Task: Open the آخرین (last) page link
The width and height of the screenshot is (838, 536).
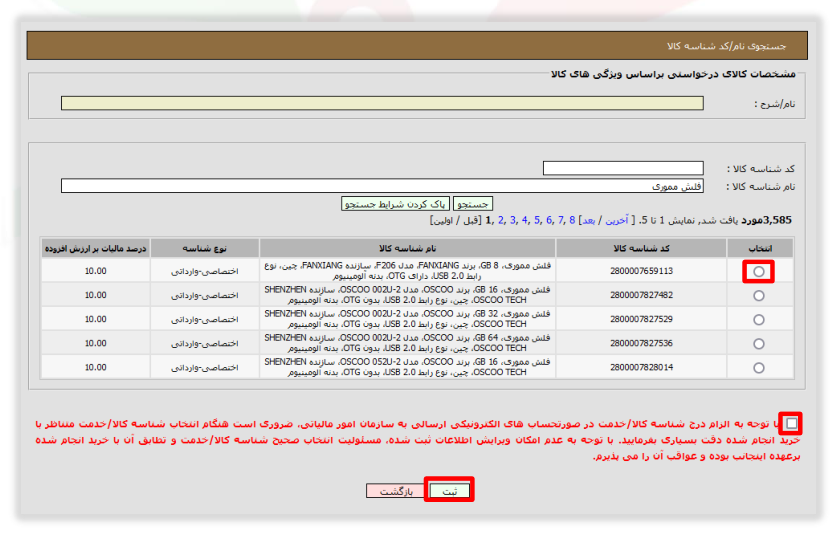Action: click(617, 220)
